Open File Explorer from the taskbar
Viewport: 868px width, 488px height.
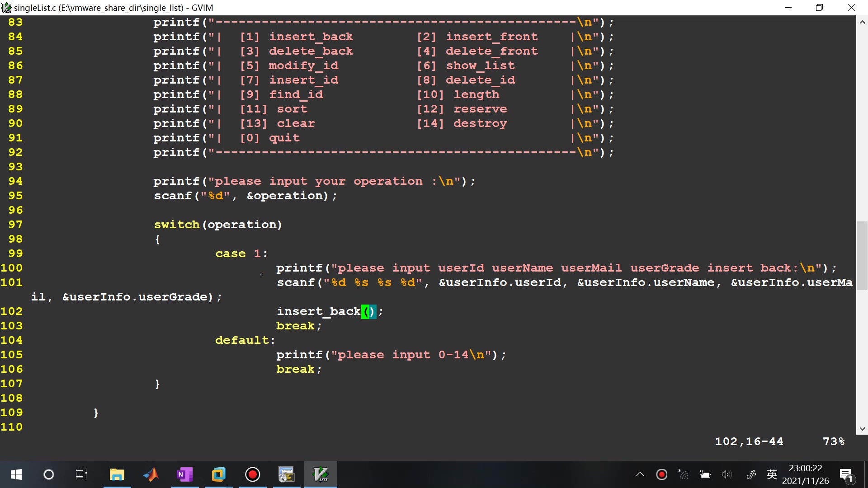pos(117,474)
